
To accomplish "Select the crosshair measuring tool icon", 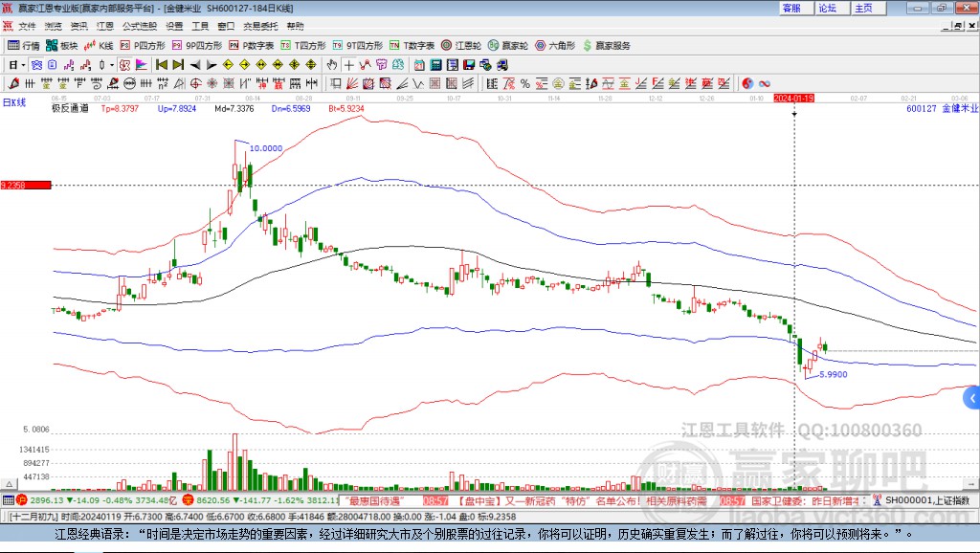I will click(348, 64).
